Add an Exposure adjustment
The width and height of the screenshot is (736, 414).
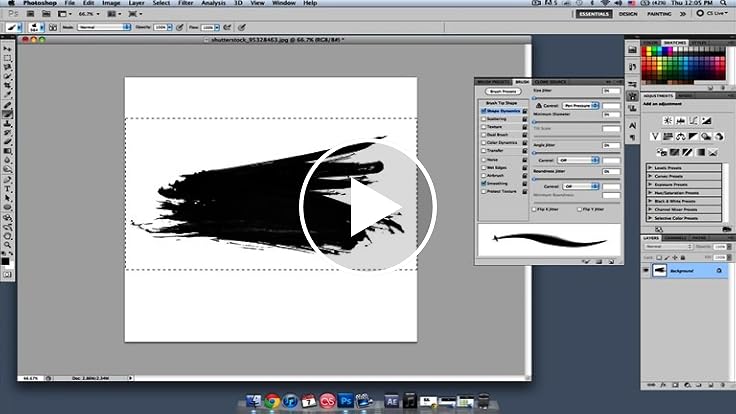706,121
